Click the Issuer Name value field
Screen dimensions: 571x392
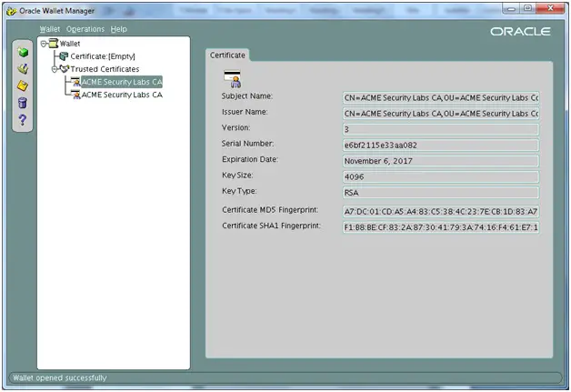pyautogui.click(x=441, y=114)
